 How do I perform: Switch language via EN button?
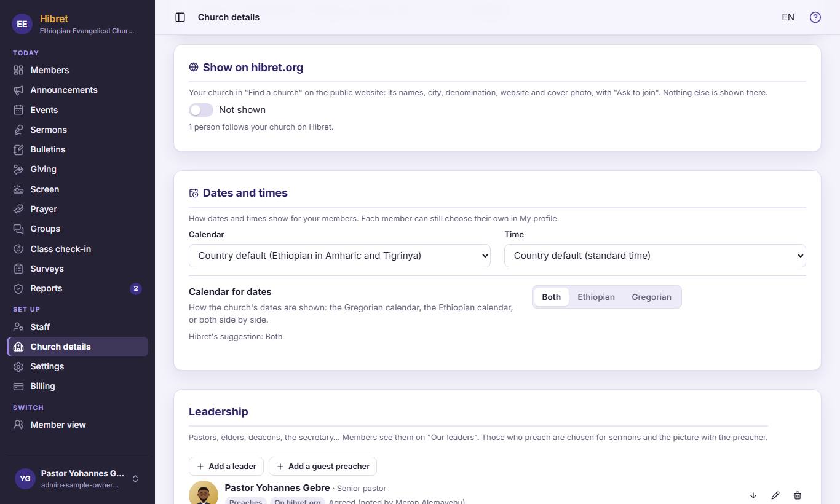788,17
